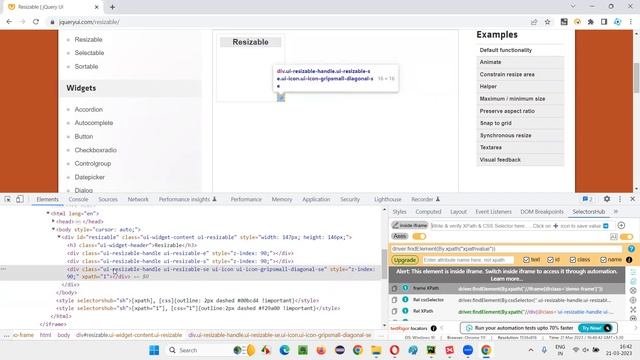
Task: Open the Lighthouse tab
Action: point(387,199)
